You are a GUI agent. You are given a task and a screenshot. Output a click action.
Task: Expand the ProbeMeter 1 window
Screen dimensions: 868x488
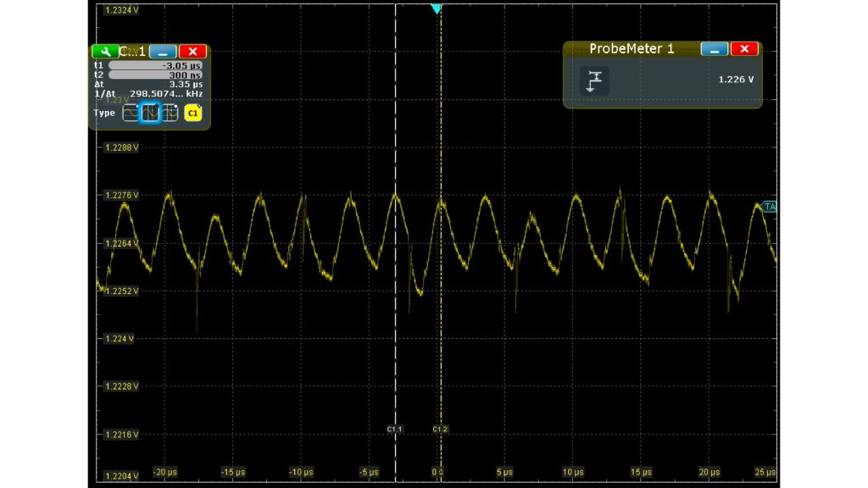pyautogui.click(x=715, y=48)
